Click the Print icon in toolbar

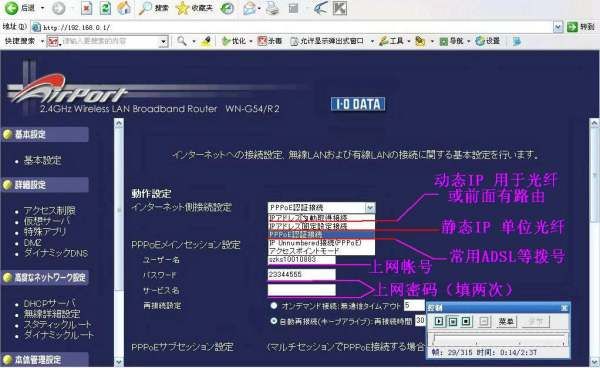pos(272,8)
